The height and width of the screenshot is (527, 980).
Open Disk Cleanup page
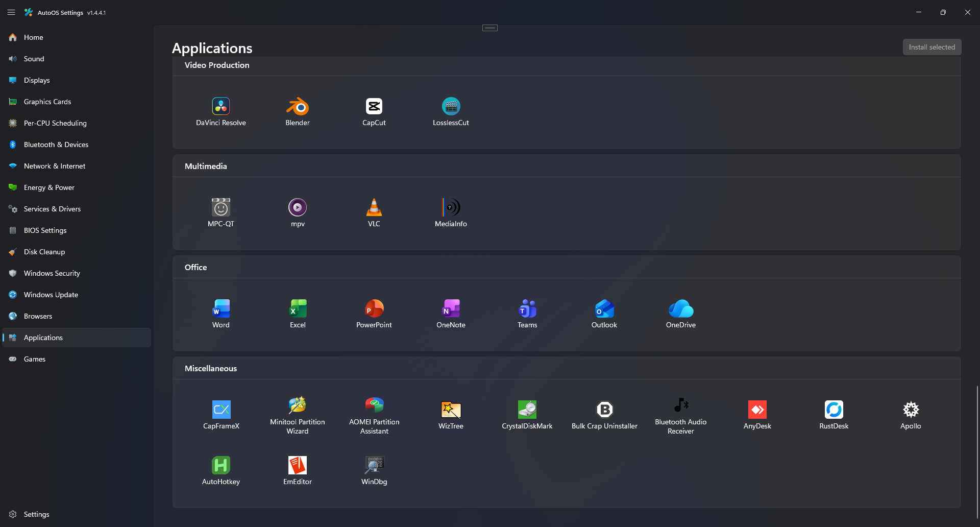tap(77, 252)
